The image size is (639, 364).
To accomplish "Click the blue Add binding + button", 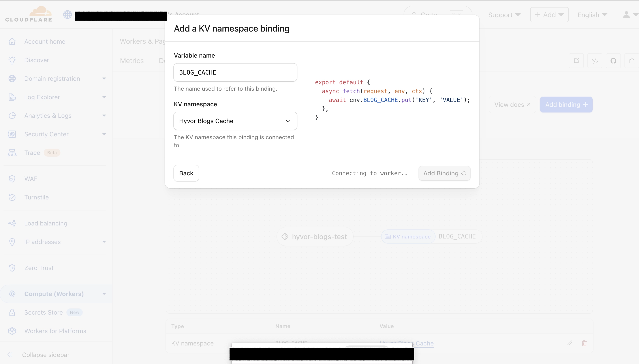I will (x=566, y=105).
